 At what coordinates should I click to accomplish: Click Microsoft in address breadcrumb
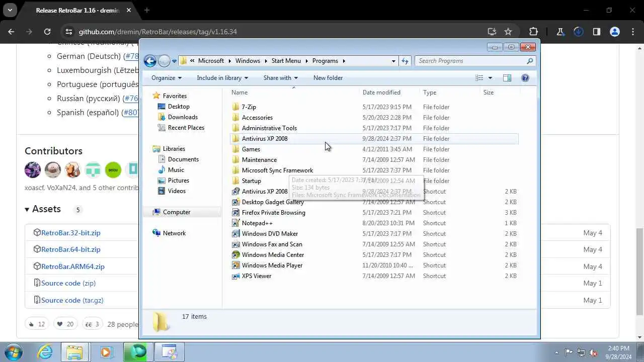pyautogui.click(x=211, y=61)
